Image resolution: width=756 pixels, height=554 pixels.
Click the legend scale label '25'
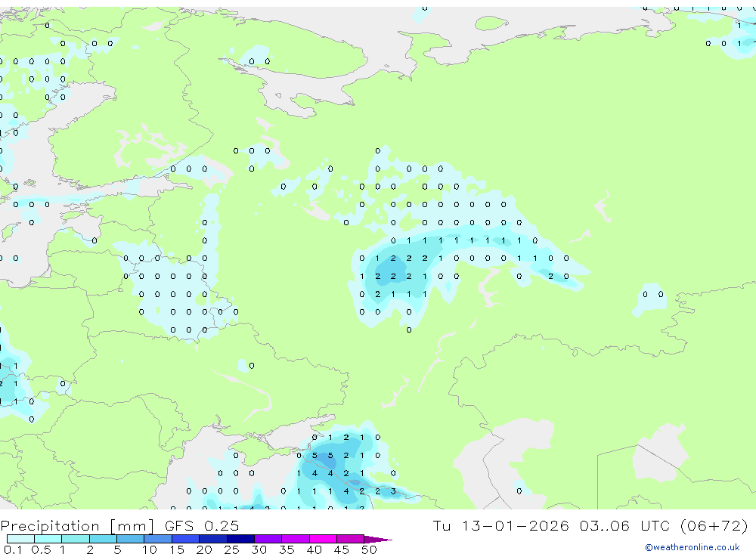point(231,549)
